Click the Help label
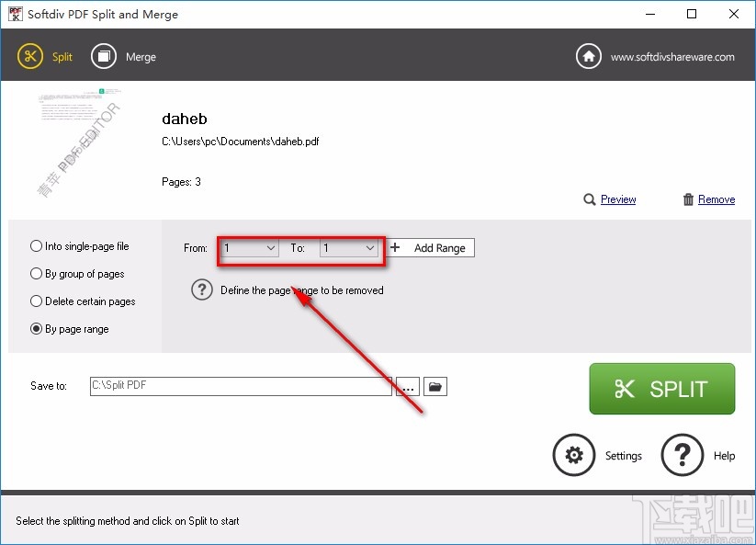 click(724, 456)
